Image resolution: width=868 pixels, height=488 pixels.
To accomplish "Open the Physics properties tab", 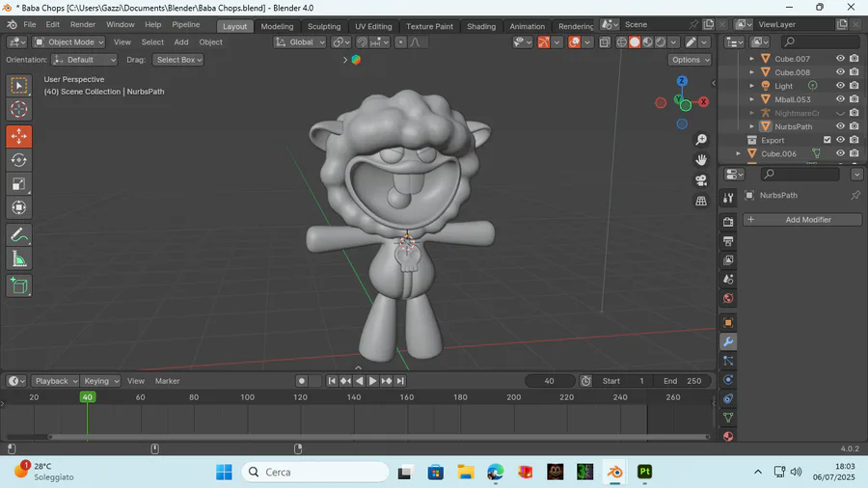I will 728,380.
